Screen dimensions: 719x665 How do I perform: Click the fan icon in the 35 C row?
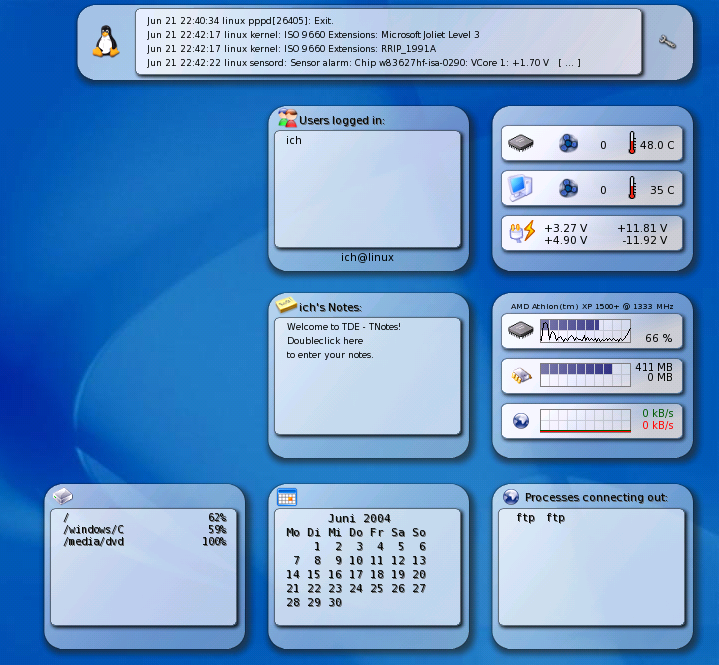coord(568,188)
